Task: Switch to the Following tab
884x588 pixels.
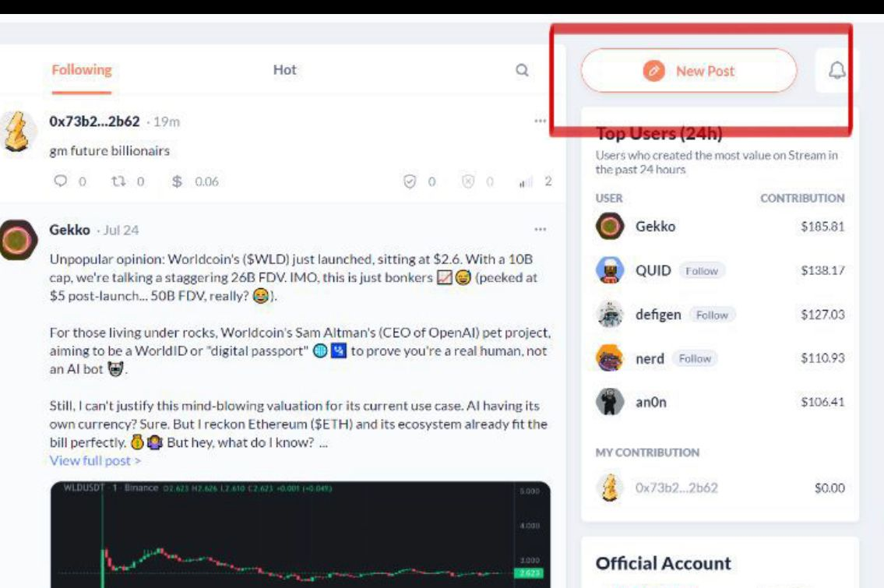Action: 82,70
